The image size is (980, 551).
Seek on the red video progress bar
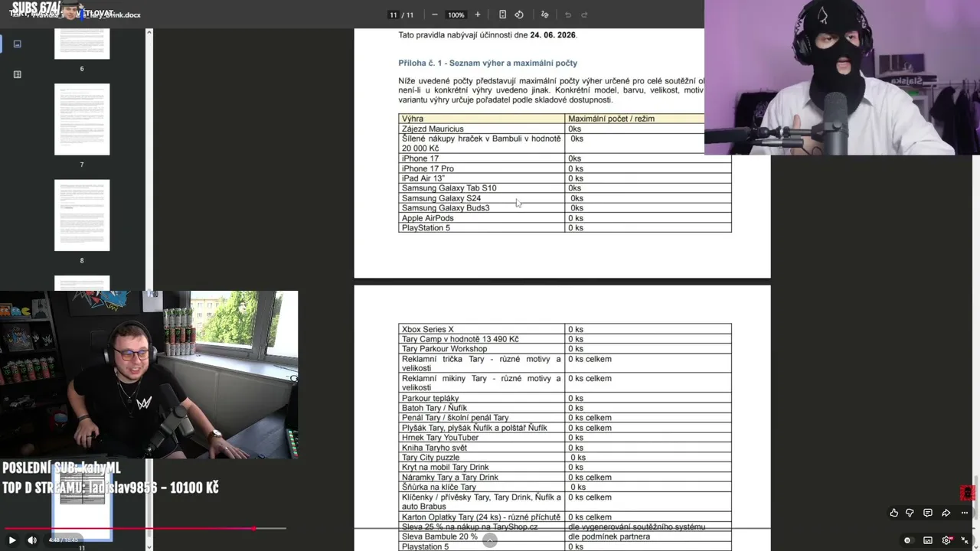145,528
